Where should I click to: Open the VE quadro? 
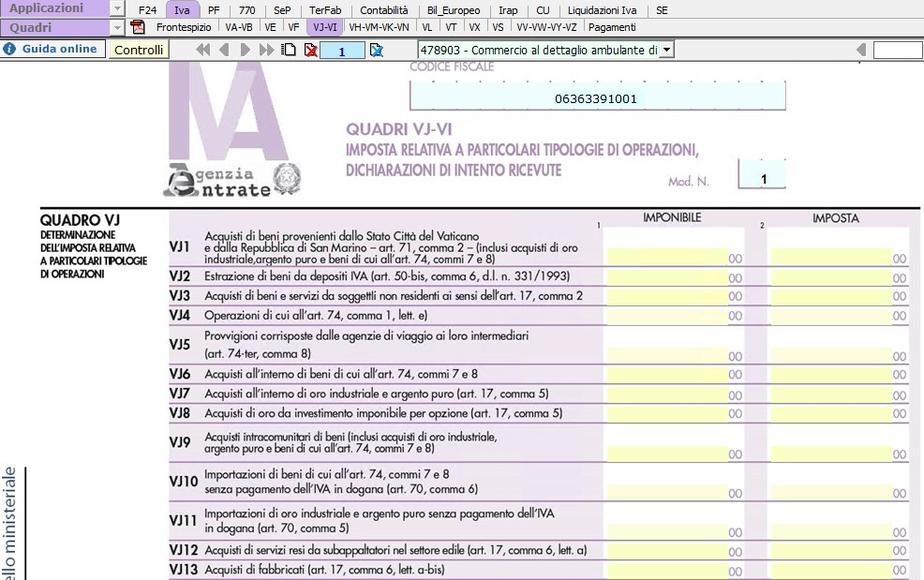(x=271, y=27)
